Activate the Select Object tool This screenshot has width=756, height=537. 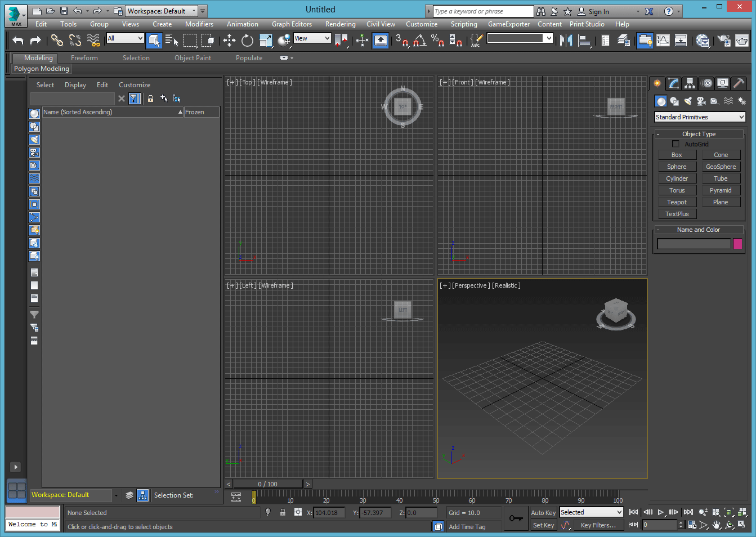click(154, 40)
